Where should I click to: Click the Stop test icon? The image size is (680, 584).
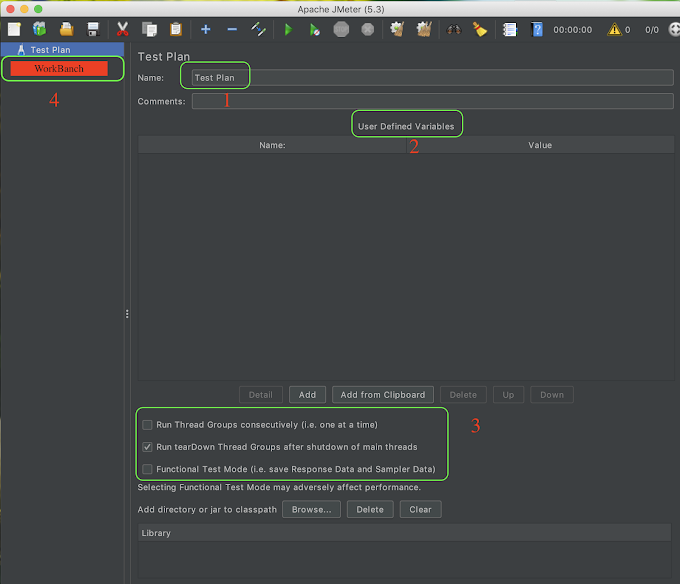click(x=341, y=29)
